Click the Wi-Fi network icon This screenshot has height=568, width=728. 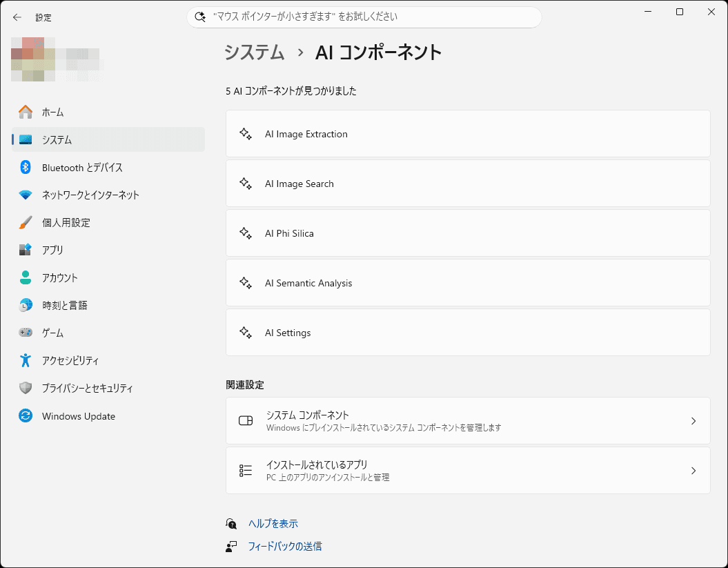(26, 195)
